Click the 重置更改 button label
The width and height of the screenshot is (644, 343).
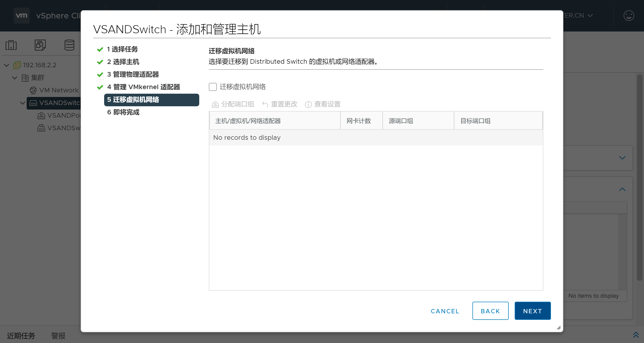tap(284, 104)
